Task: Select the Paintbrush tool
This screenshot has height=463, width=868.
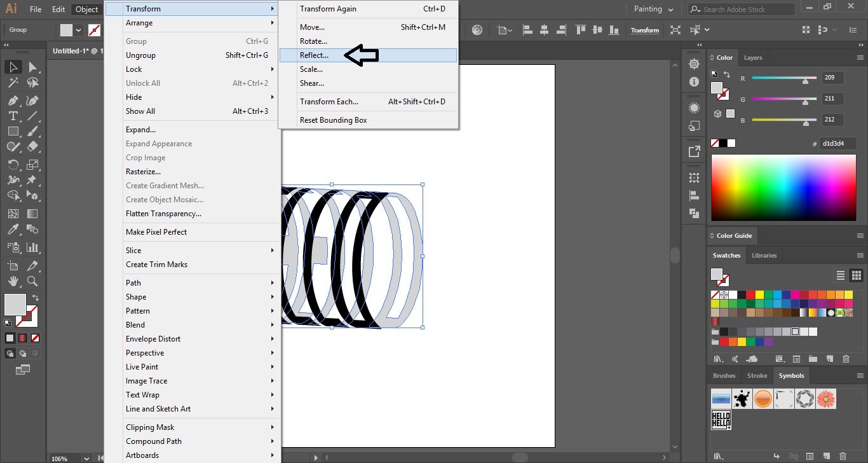Action: coord(32,132)
